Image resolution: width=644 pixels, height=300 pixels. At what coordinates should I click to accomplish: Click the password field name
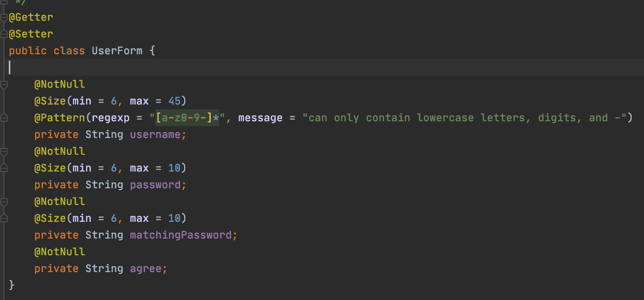tap(155, 185)
